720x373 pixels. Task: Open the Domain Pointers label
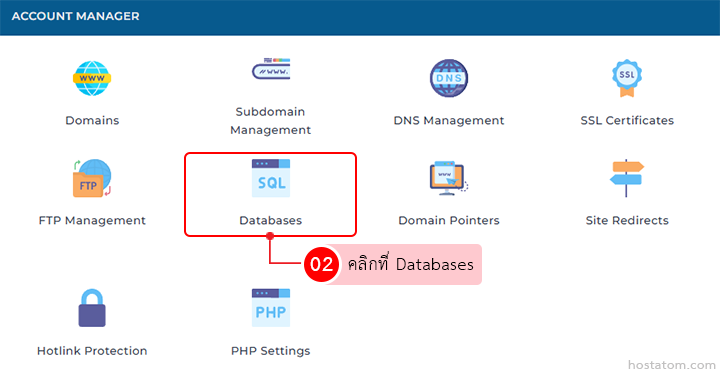[x=449, y=220]
